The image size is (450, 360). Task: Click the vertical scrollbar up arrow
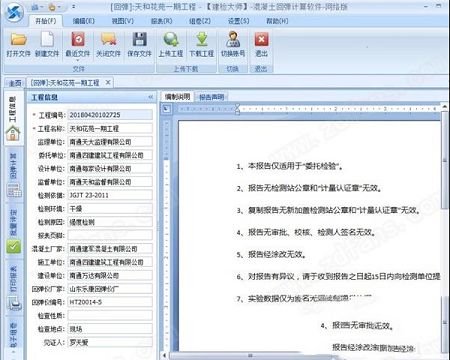pos(445,106)
